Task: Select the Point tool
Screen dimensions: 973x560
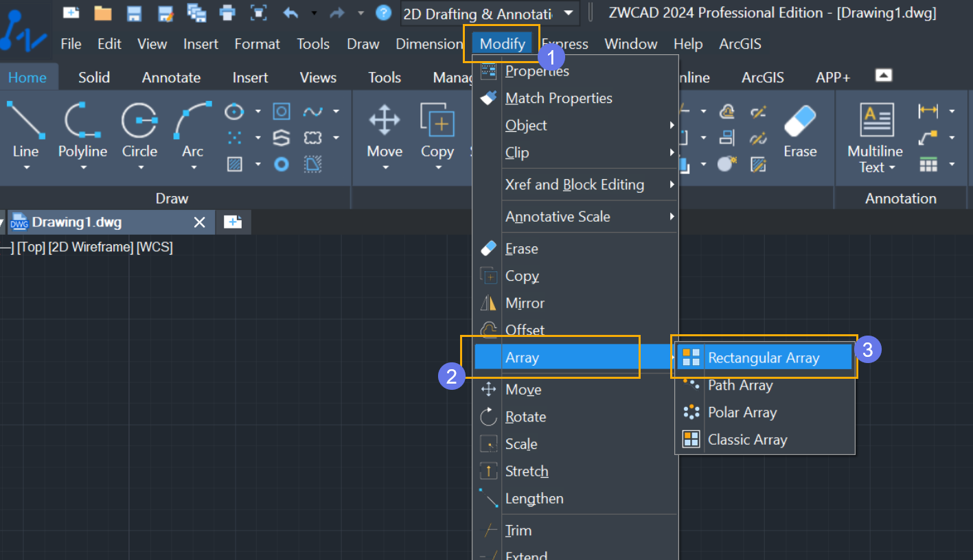Action: [x=235, y=138]
